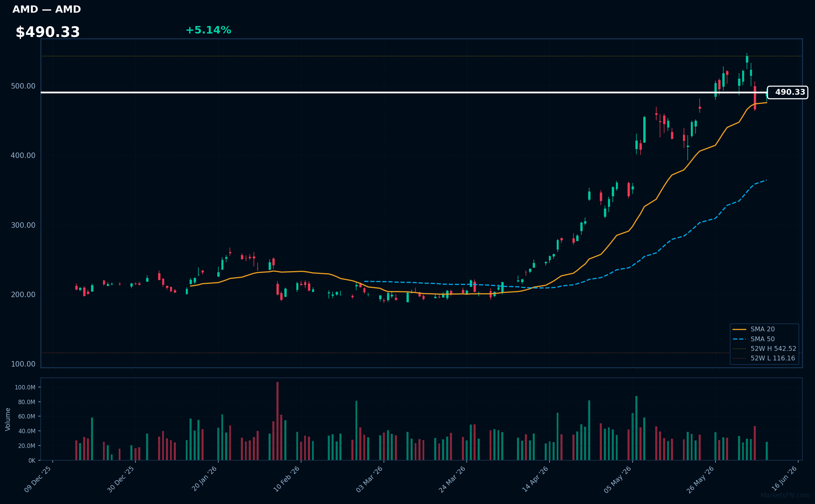Click the 03 Mar '26 date label
This screenshot has height=504, width=815.
369,479
